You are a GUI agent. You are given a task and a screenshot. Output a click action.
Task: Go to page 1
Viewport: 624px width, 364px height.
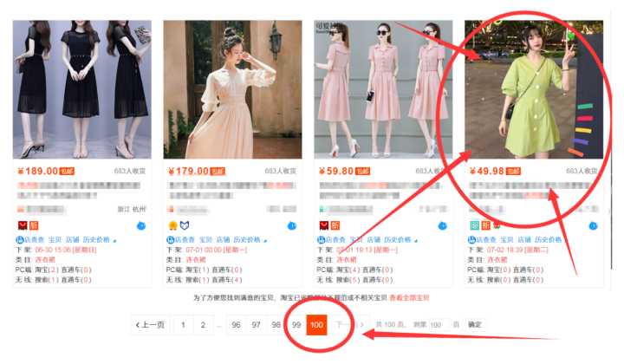(183, 325)
